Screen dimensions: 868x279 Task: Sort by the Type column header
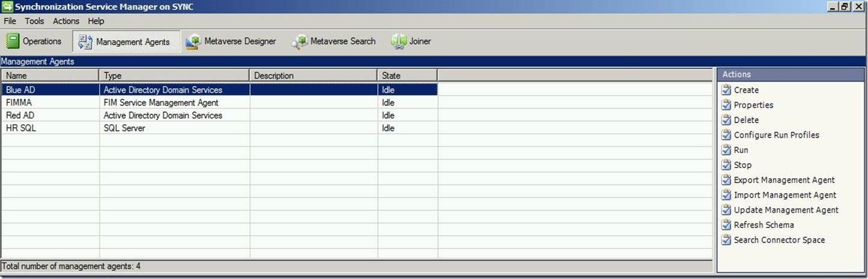click(x=174, y=76)
